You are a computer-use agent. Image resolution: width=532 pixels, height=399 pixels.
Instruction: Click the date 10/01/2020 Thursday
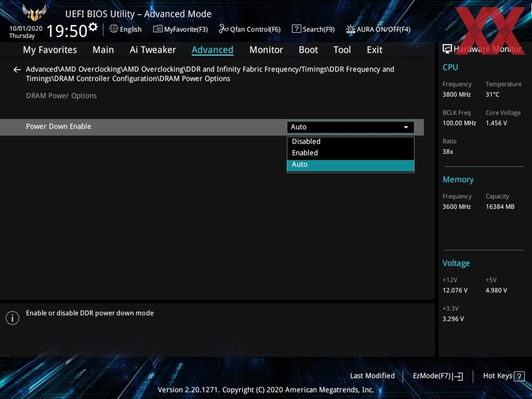point(26,32)
